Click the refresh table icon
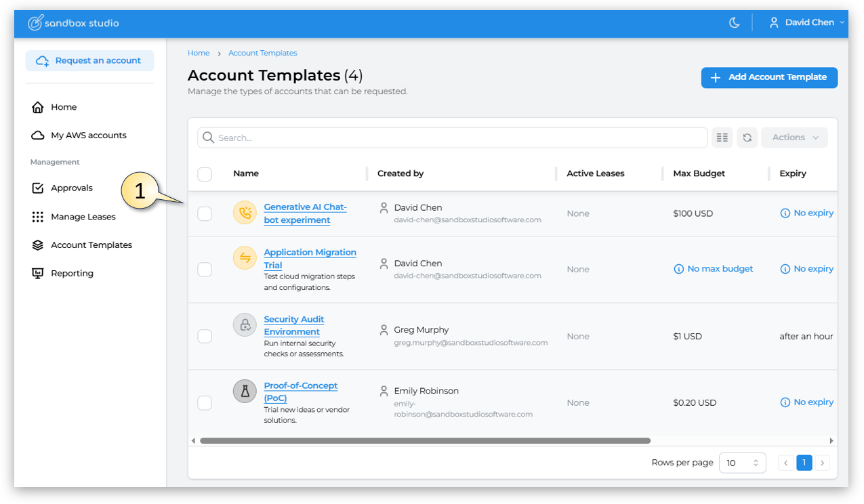 coord(747,138)
